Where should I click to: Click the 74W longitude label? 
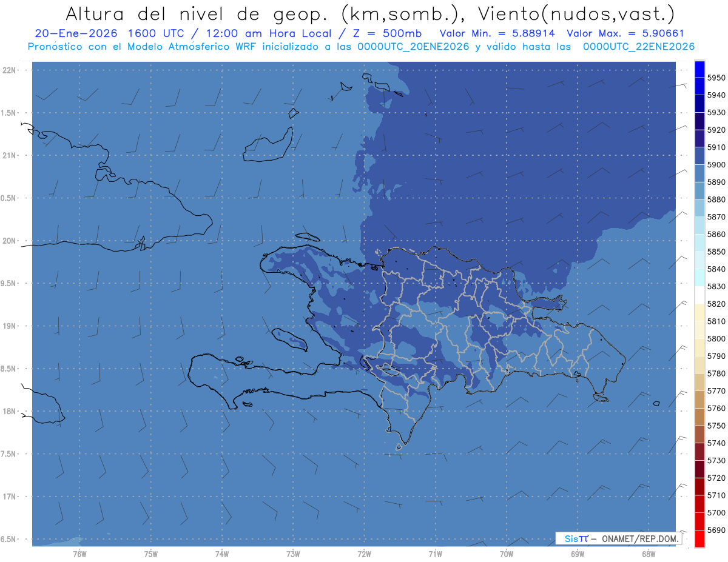click(x=221, y=554)
